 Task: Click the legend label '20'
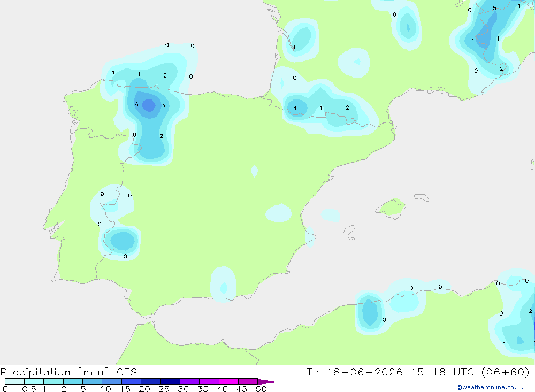(144, 389)
